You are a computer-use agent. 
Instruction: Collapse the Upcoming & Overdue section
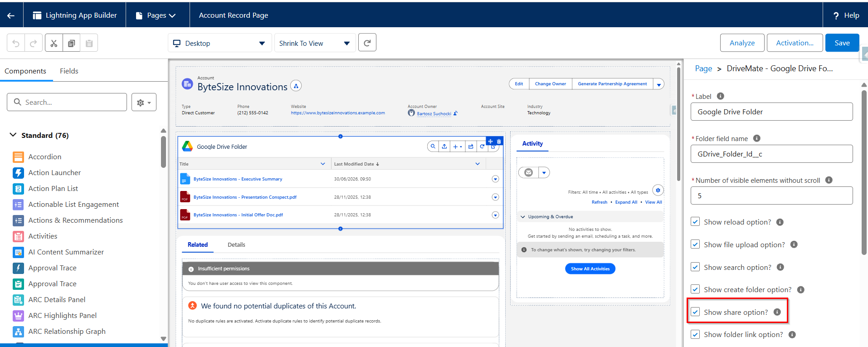pyautogui.click(x=523, y=217)
